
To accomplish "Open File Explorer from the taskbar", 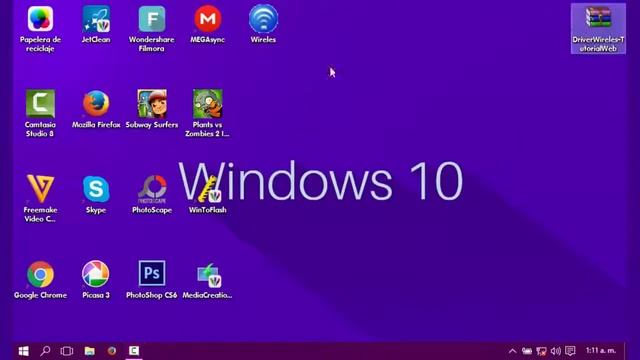I will [x=89, y=351].
